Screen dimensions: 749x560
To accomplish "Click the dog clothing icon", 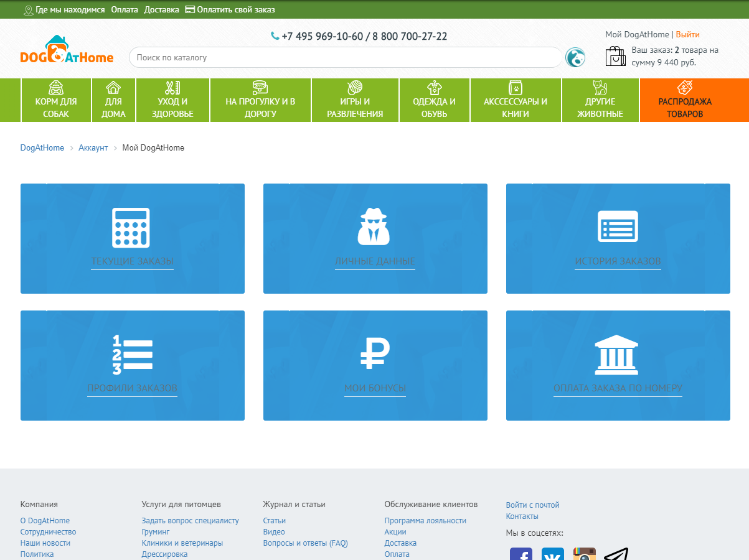I will (434, 88).
